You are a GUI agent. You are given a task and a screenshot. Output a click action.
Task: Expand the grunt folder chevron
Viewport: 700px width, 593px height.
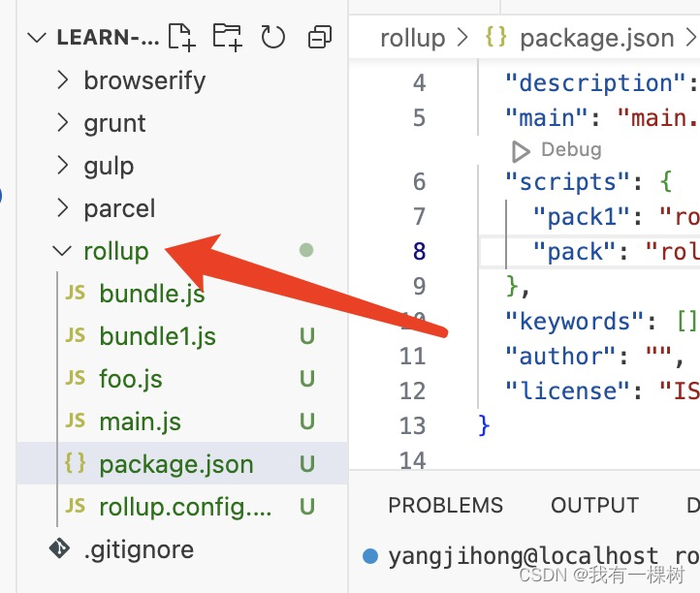click(x=62, y=123)
